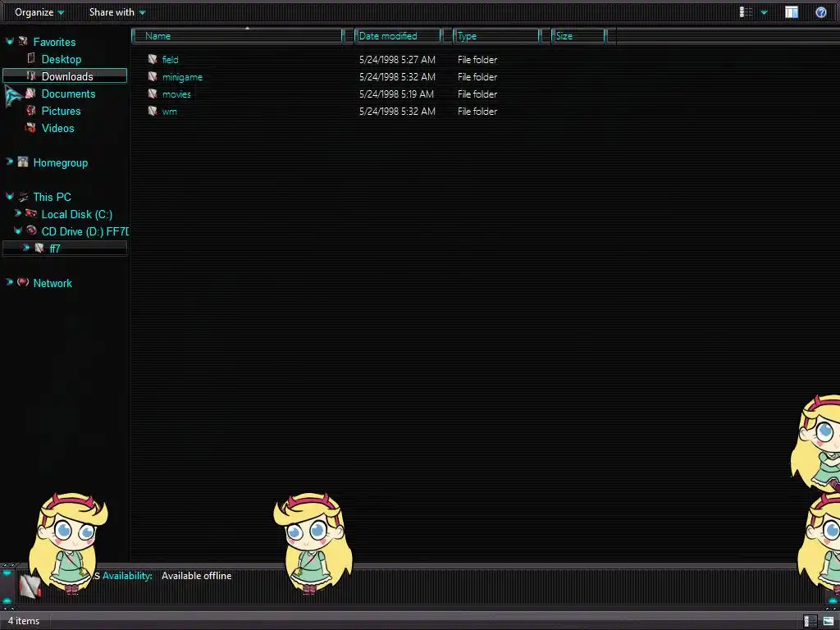Expand the Homegroup node

[x=9, y=162]
